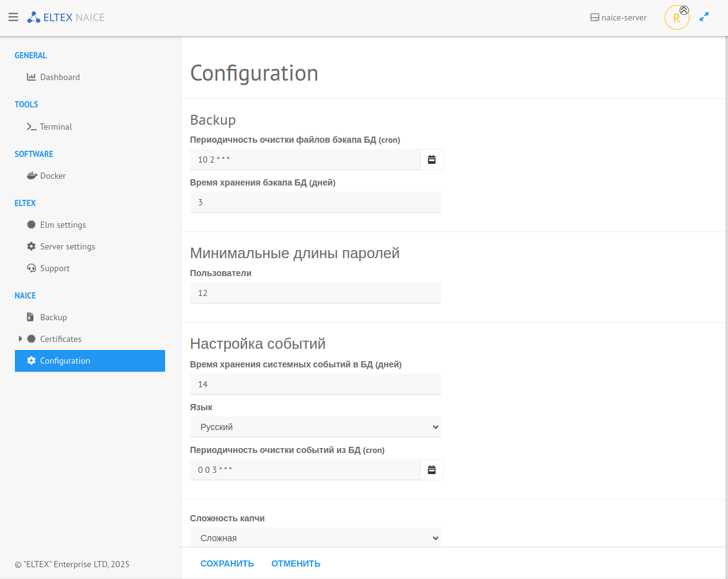
Task: Open the Support page
Action: coord(55,268)
